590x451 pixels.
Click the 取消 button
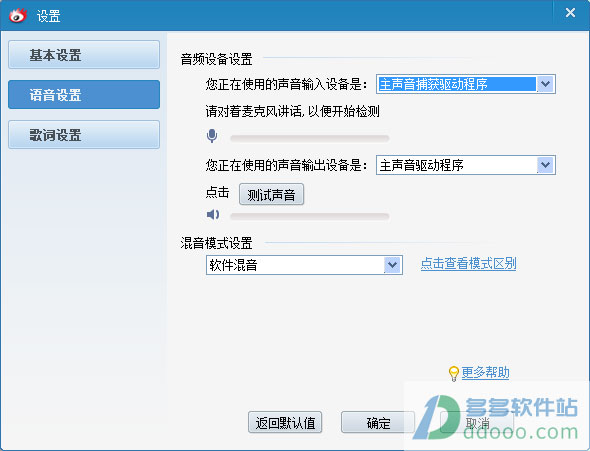[477, 422]
